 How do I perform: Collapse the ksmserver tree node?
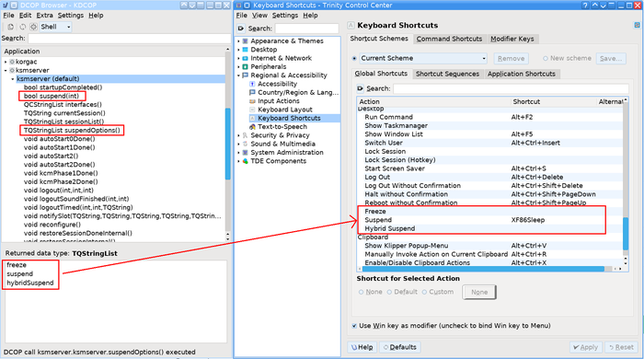(x=6, y=70)
